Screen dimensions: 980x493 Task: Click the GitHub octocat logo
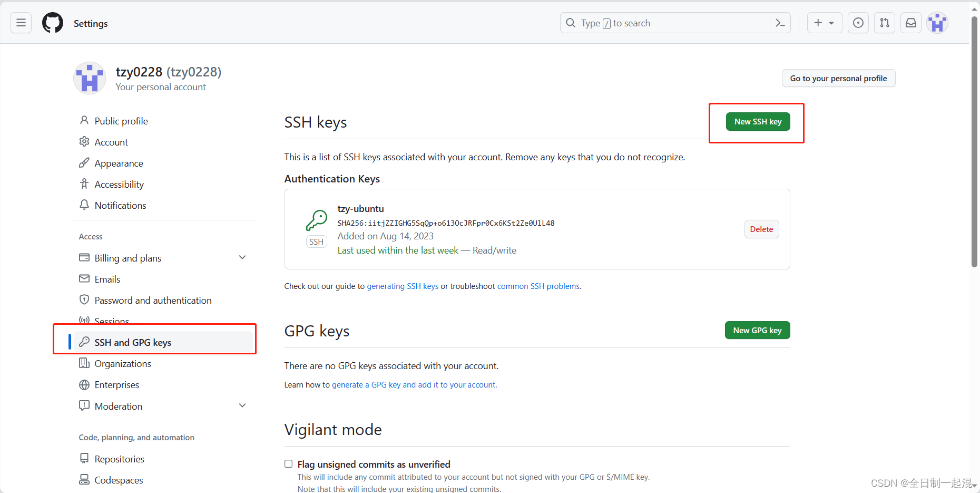52,23
